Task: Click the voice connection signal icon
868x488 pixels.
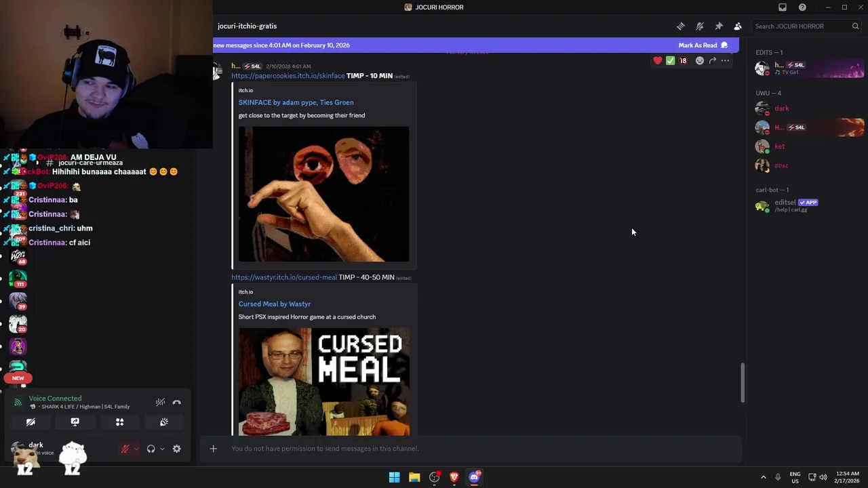Action: [18, 403]
